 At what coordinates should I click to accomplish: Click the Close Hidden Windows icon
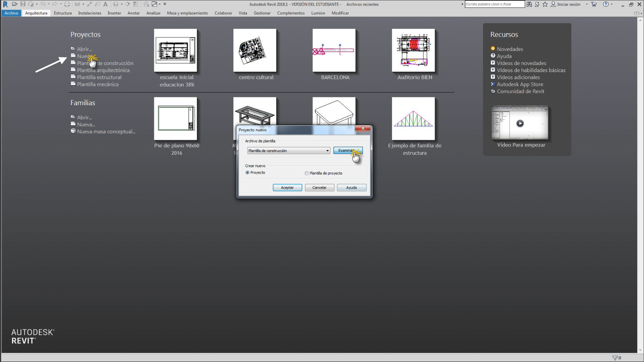pyautogui.click(x=146, y=4)
